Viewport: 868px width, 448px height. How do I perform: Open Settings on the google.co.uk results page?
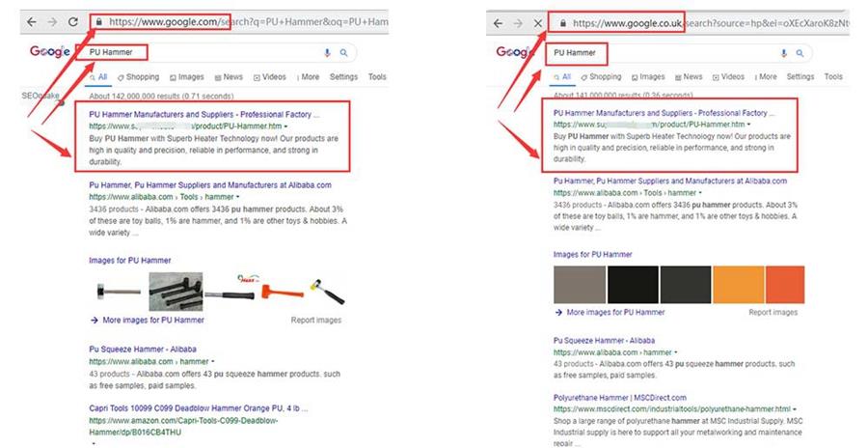point(800,77)
